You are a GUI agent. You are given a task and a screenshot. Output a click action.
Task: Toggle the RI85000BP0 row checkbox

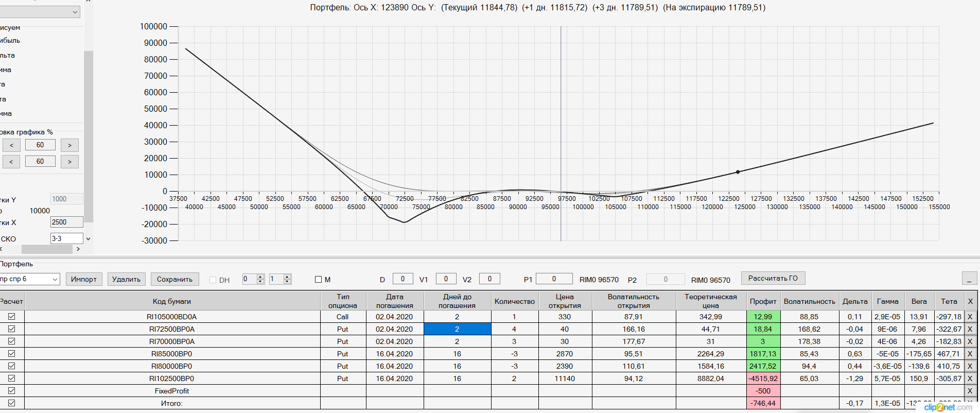coord(11,354)
